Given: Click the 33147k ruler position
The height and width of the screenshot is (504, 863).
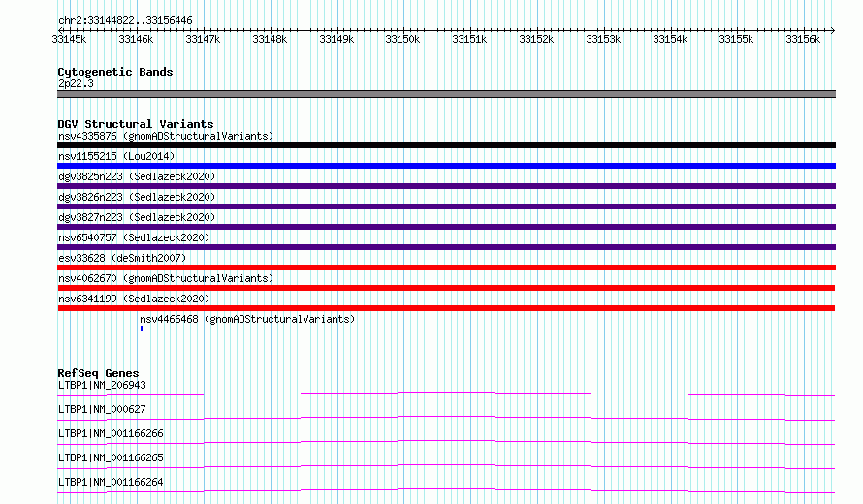Looking at the screenshot, I should pyautogui.click(x=203, y=39).
